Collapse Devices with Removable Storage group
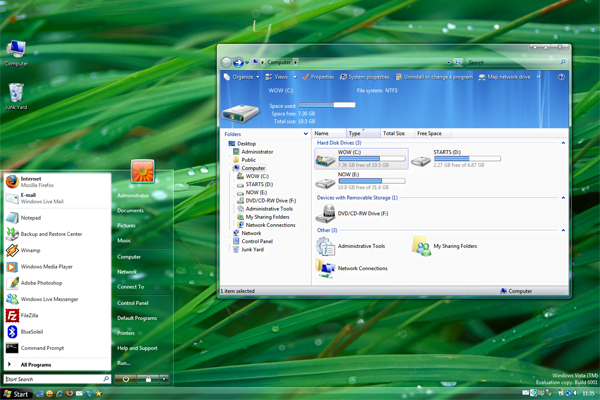Viewport: 600px width, 400px height. 563,198
